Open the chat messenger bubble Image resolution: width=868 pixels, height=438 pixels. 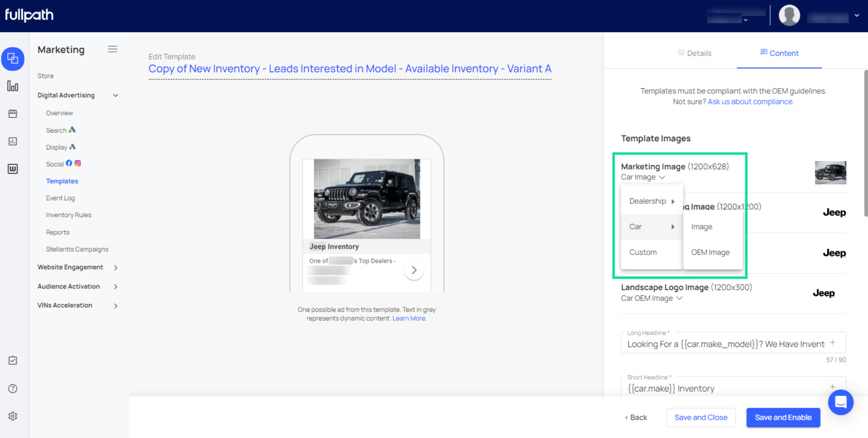coord(840,402)
